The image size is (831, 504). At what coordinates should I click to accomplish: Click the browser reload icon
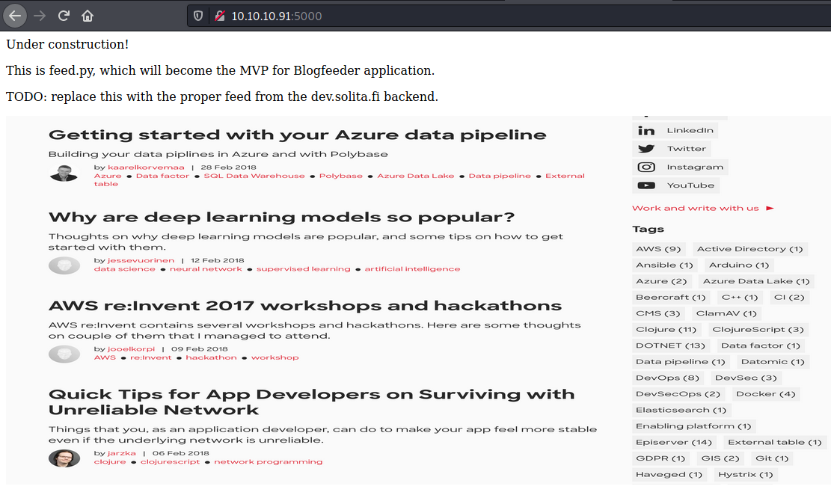[x=63, y=15]
